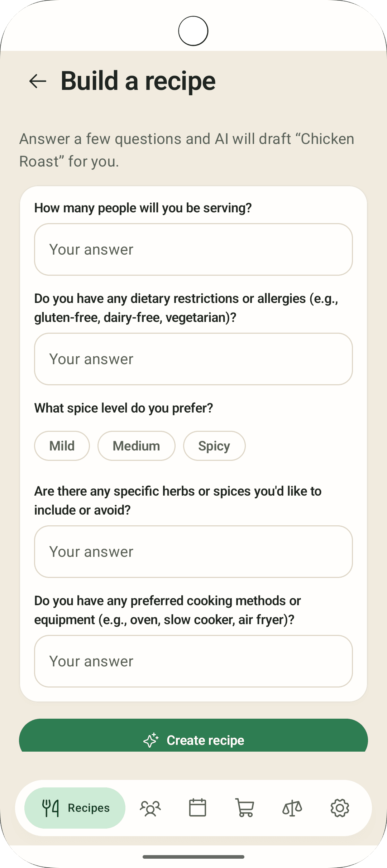Switch to the Recipes tab
This screenshot has height=868, width=387.
coord(75,808)
